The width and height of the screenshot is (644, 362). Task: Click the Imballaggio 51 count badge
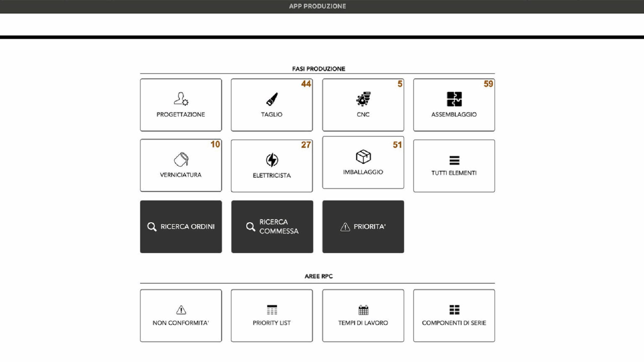pos(397,145)
